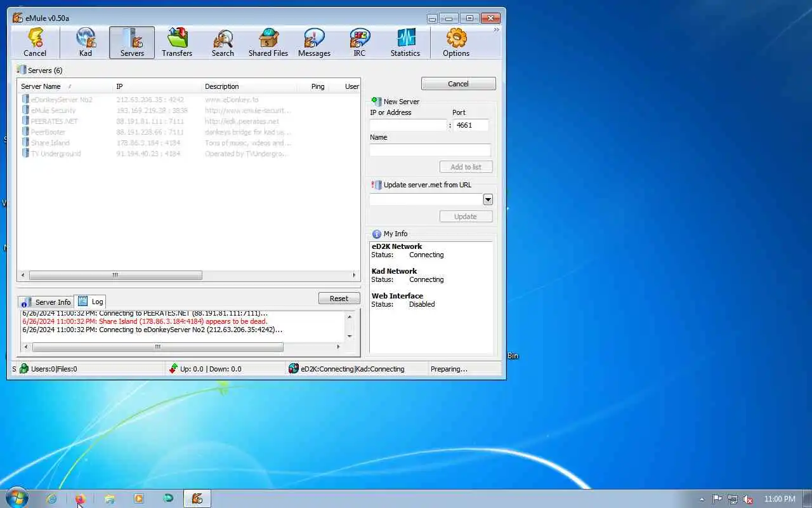Click the Add to list button

click(466, 167)
